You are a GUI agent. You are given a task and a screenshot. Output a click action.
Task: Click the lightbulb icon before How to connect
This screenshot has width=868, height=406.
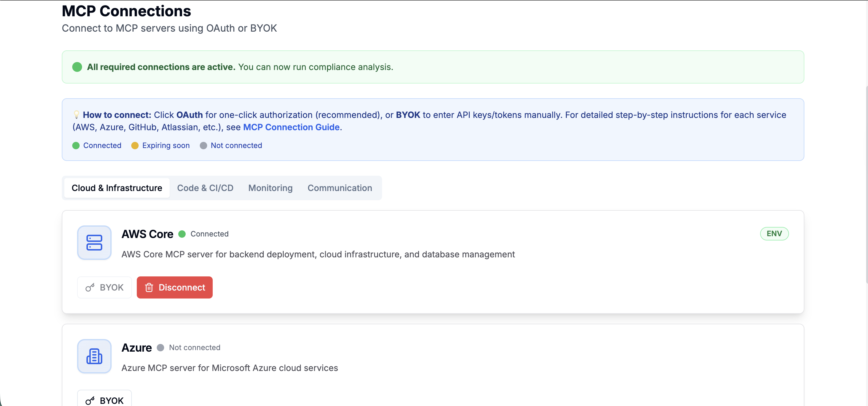tap(77, 115)
